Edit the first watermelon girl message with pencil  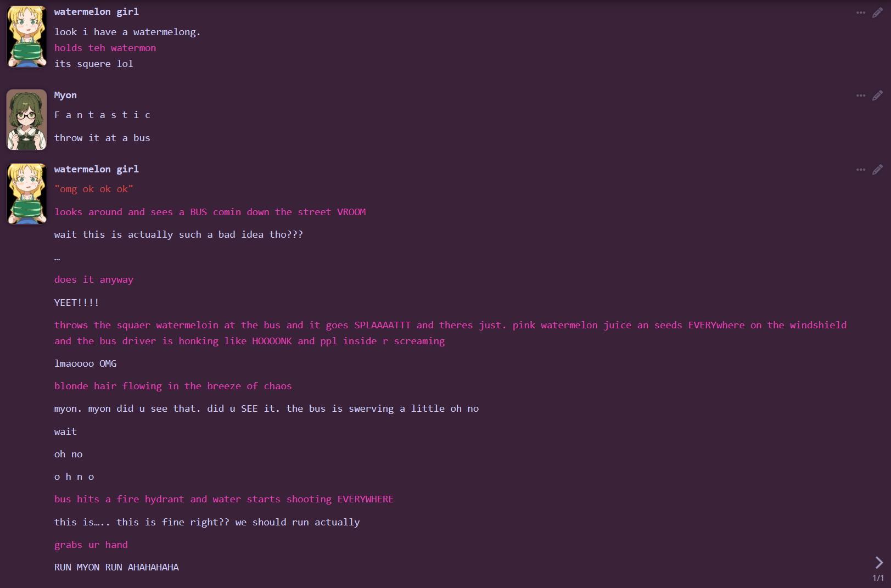pos(877,12)
